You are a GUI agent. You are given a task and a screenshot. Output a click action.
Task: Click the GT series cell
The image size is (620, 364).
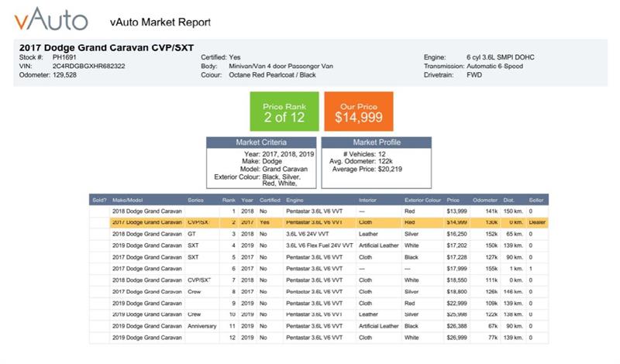(191, 234)
